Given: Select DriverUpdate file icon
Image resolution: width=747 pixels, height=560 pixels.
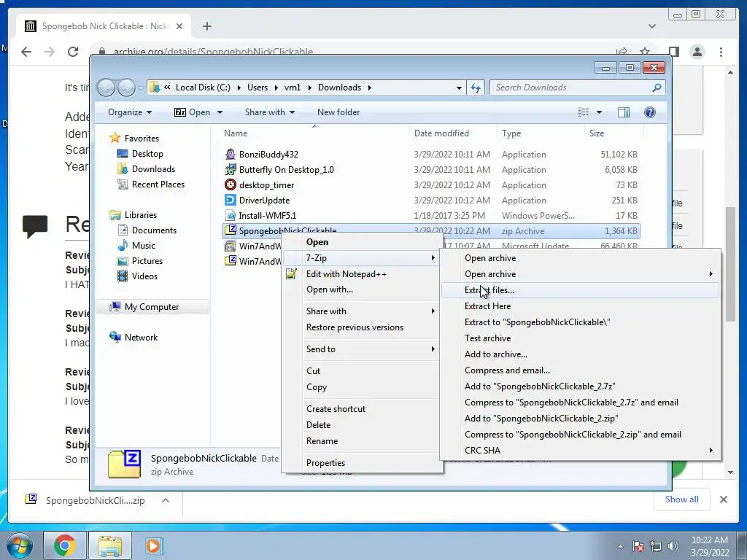Looking at the screenshot, I should point(231,200).
